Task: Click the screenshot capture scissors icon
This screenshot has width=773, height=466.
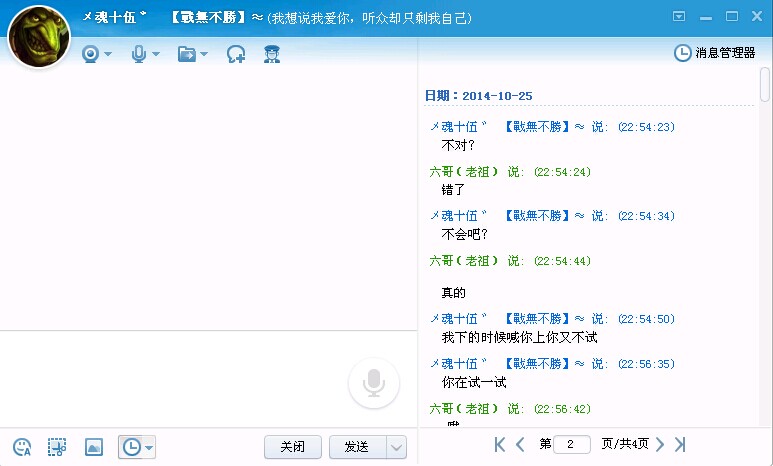Action: (x=57, y=447)
